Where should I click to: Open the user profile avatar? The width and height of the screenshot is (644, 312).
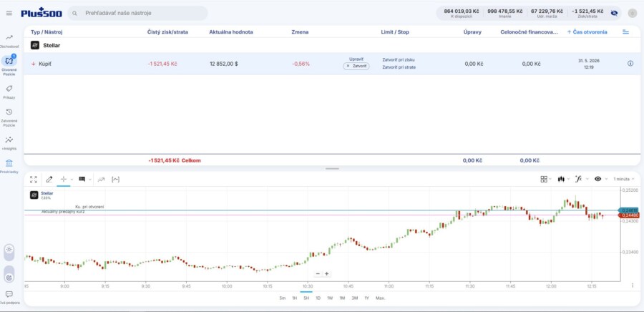(632, 13)
